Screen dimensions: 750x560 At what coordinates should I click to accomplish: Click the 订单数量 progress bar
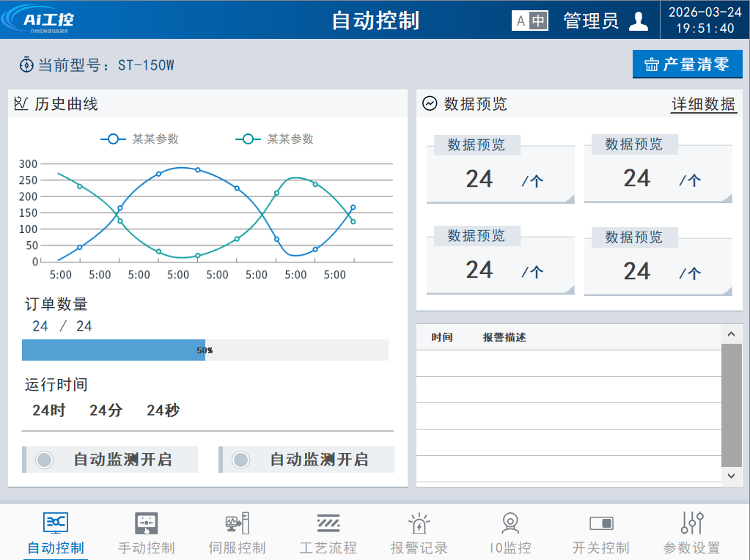tap(205, 350)
